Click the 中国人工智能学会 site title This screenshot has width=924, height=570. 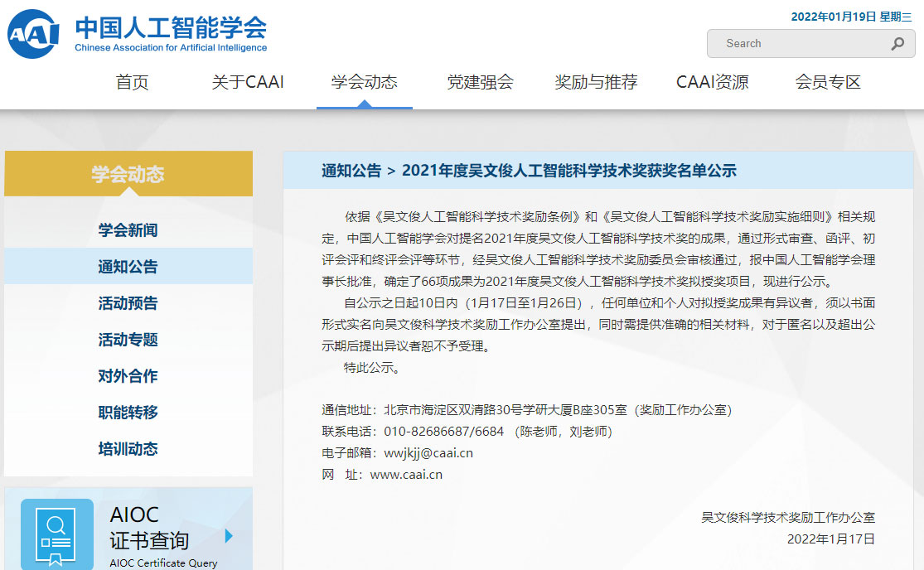171,27
